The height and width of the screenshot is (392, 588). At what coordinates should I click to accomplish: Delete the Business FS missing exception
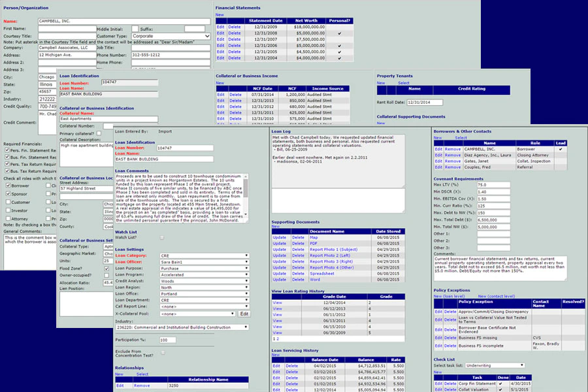tap(450, 338)
